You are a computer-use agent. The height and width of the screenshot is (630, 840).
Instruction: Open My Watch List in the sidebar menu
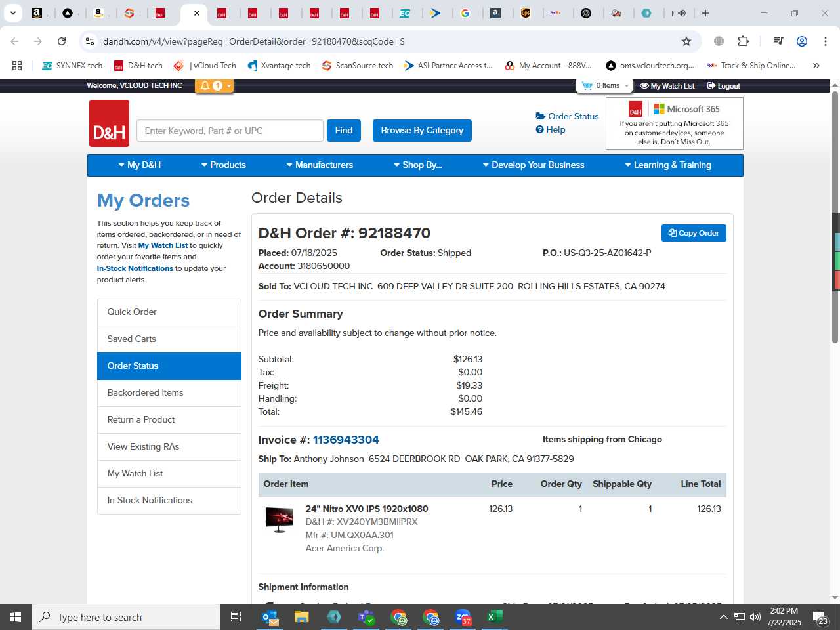coord(169,474)
